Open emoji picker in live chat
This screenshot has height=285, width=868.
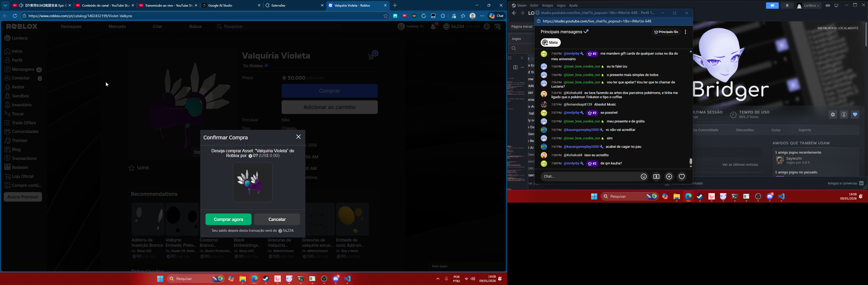[643, 177]
